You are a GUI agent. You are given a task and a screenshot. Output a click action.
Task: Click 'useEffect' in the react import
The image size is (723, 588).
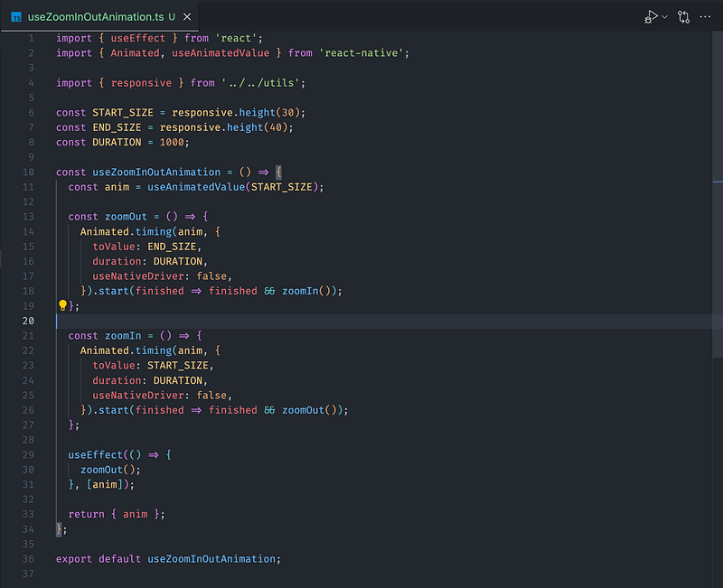click(138, 38)
